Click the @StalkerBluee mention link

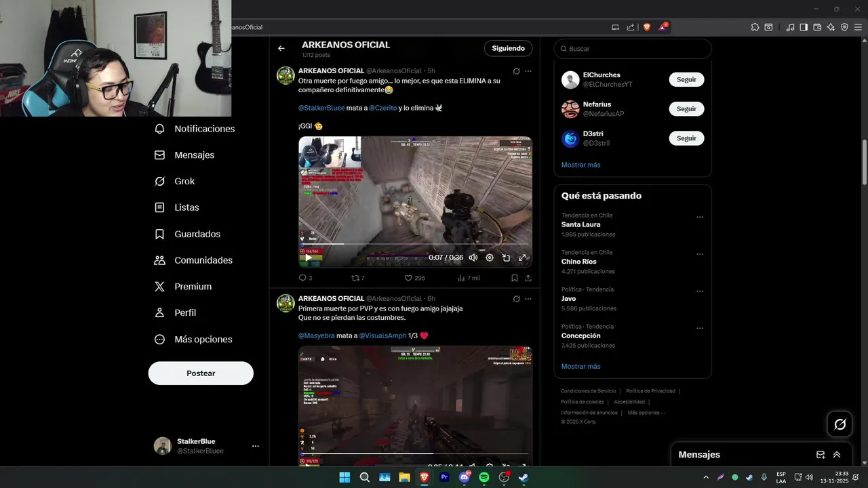[x=321, y=108]
